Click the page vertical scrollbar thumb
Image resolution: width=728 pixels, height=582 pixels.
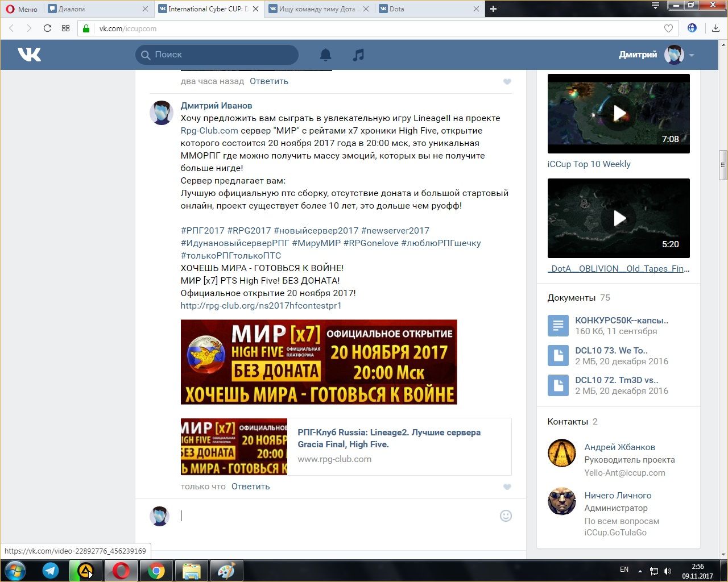[x=723, y=165]
